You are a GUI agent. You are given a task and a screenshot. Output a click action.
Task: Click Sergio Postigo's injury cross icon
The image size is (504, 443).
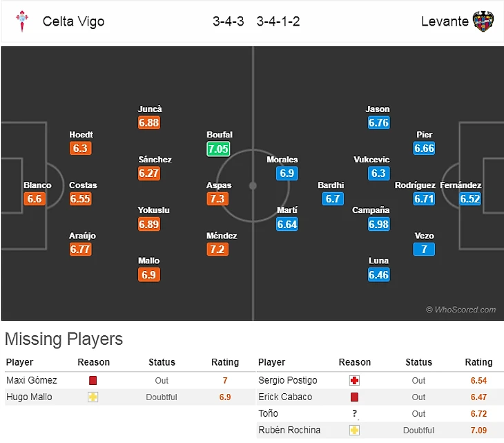tap(354, 380)
